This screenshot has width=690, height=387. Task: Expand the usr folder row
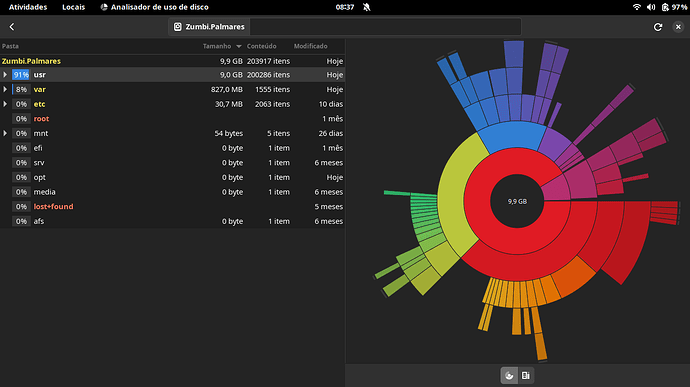[x=5, y=75]
